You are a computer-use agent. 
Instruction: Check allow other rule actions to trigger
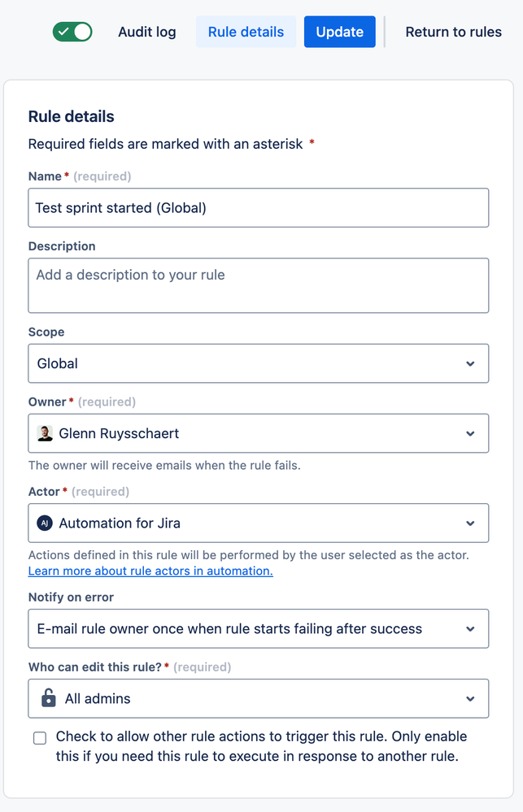click(40, 738)
